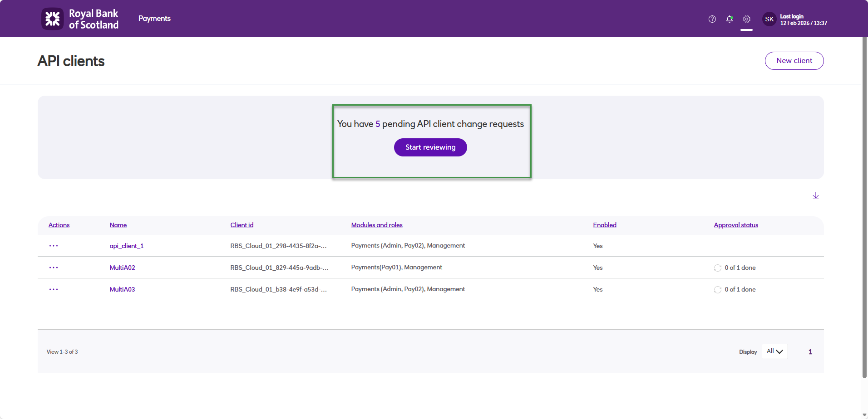Open the MultiA02 client
Viewport: 868px width, 419px height.
pyautogui.click(x=123, y=268)
